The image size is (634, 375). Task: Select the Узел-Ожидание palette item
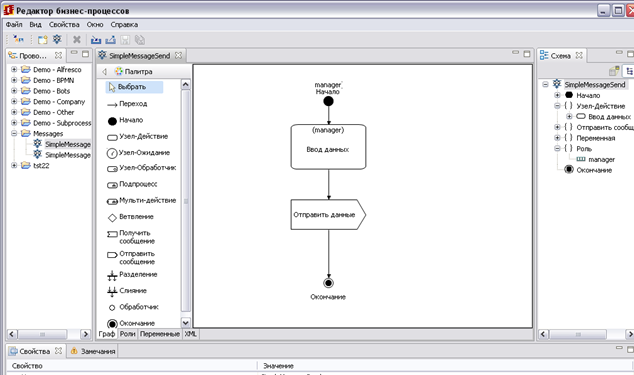138,153
